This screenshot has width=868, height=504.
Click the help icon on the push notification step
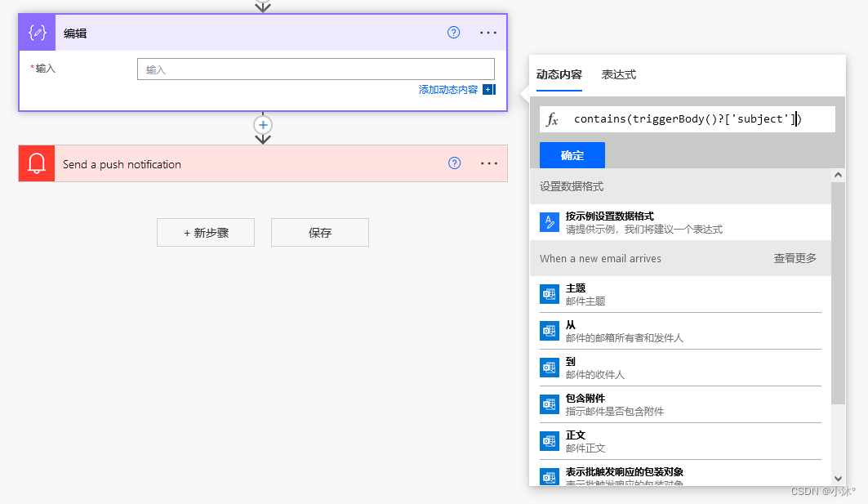(453, 163)
